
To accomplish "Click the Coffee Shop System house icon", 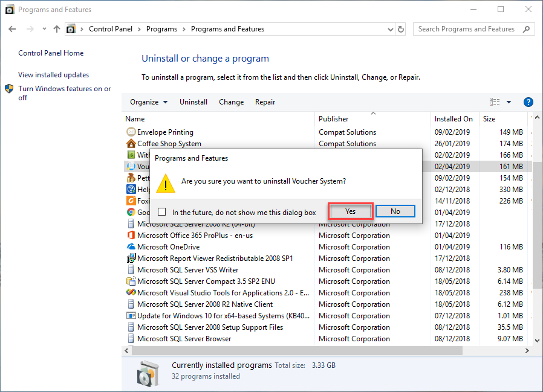I will 131,143.
